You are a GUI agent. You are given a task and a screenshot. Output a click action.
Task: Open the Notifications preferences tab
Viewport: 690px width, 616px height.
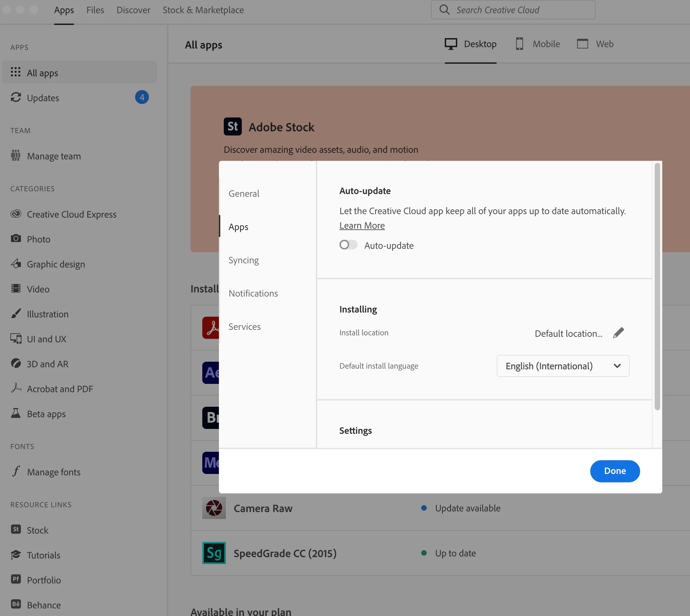(x=253, y=293)
